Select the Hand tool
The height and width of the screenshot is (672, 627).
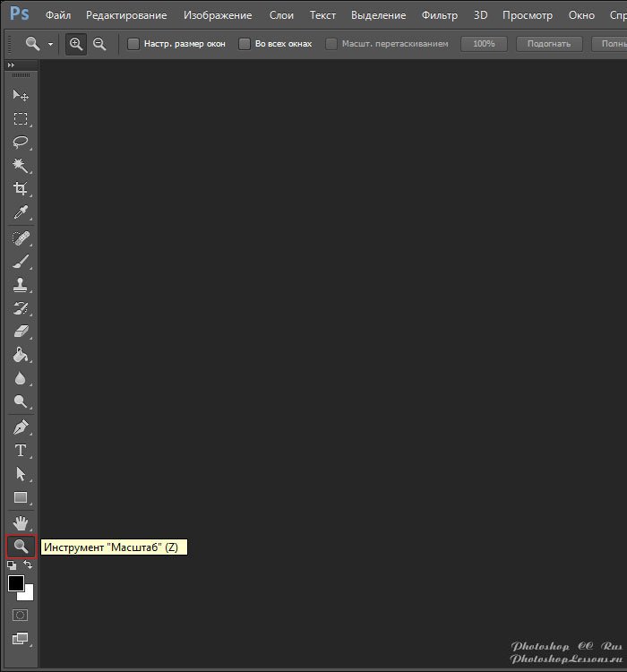point(21,523)
